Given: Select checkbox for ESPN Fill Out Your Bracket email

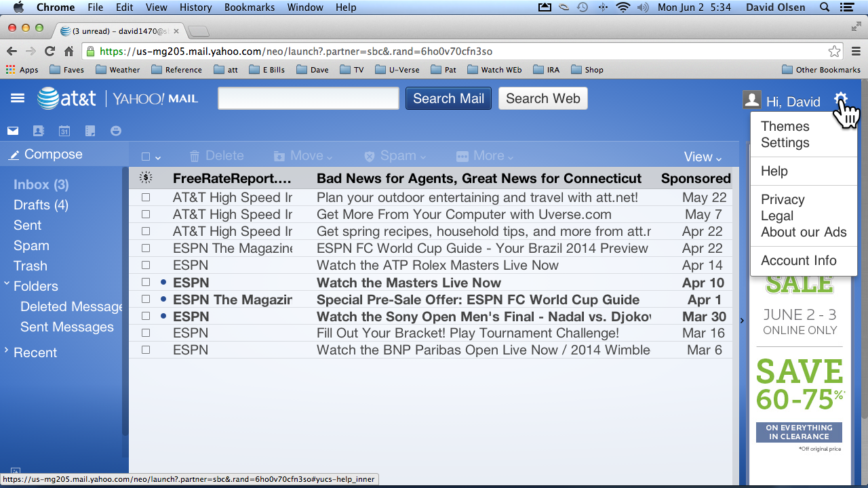Looking at the screenshot, I should pyautogui.click(x=146, y=333).
